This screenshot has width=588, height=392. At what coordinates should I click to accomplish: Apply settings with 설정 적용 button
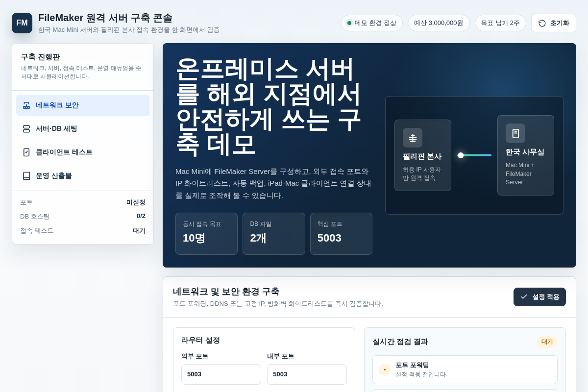pos(539,297)
